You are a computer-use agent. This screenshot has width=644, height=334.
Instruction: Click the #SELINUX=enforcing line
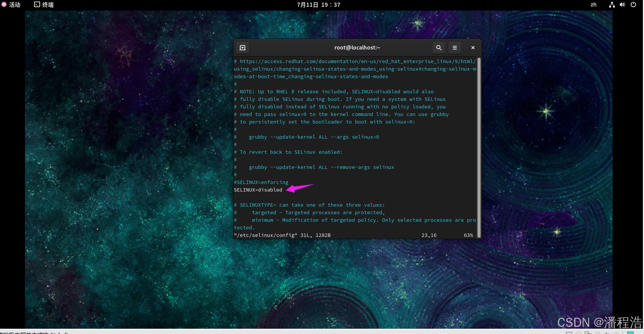[x=261, y=182]
